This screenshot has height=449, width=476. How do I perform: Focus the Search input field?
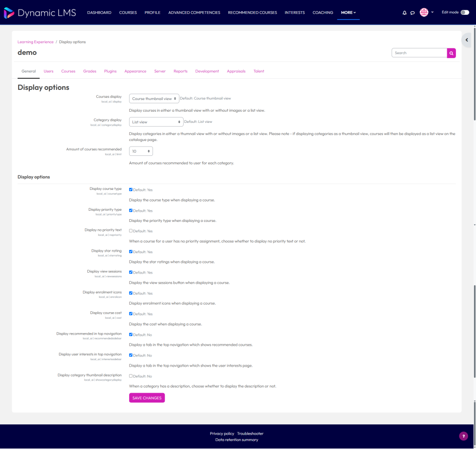pos(419,53)
